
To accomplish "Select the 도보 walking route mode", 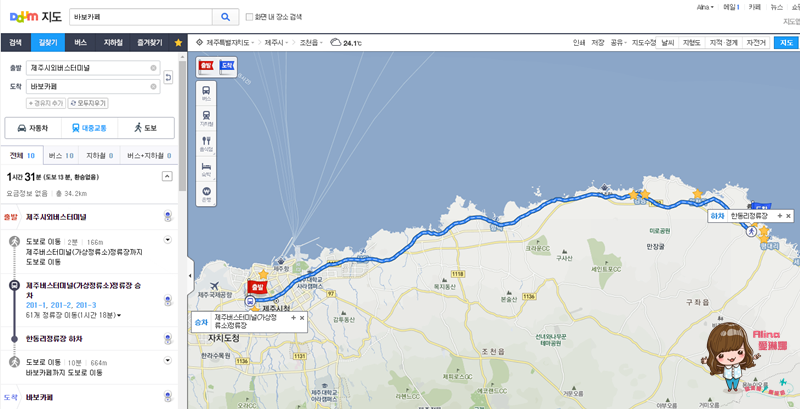I will 146,128.
